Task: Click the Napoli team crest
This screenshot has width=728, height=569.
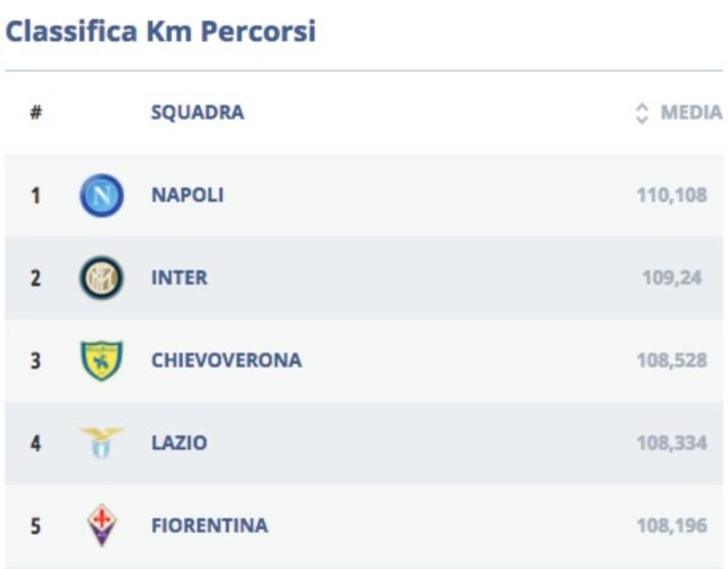Action: coord(102,195)
